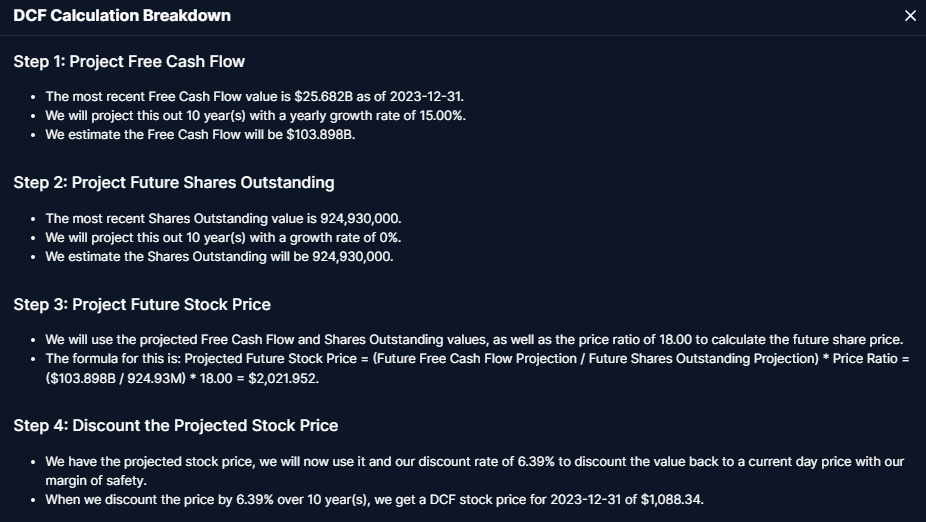The image size is (926, 522).
Task: Click the price ratio of 18.00 sentence
Action: click(x=474, y=340)
